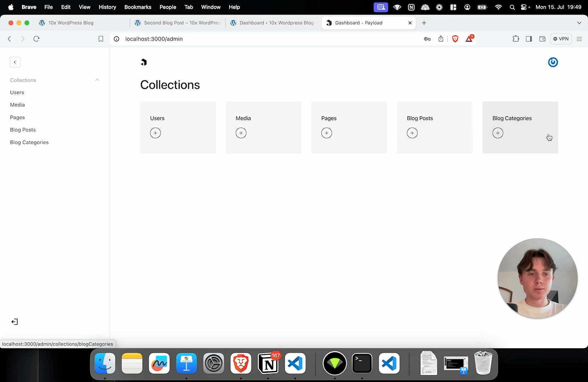The height and width of the screenshot is (382, 588).
Task: Open Pages link in sidebar
Action: tap(17, 117)
